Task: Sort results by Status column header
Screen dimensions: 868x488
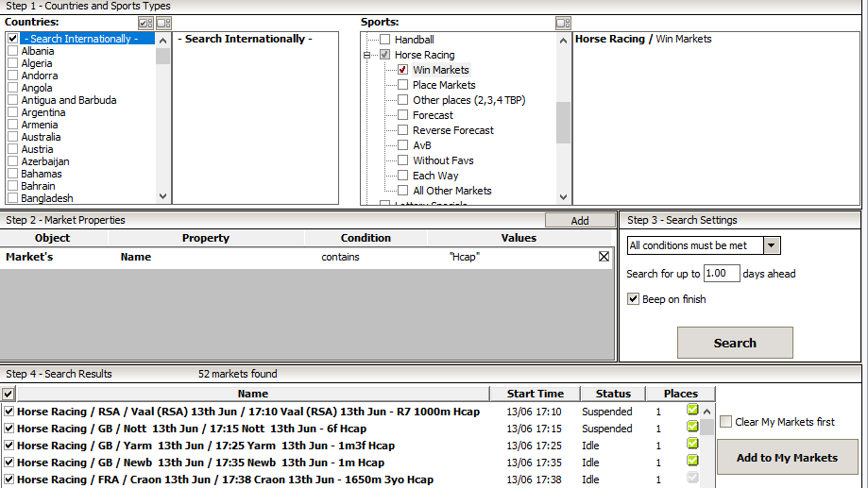Action: pos(613,394)
